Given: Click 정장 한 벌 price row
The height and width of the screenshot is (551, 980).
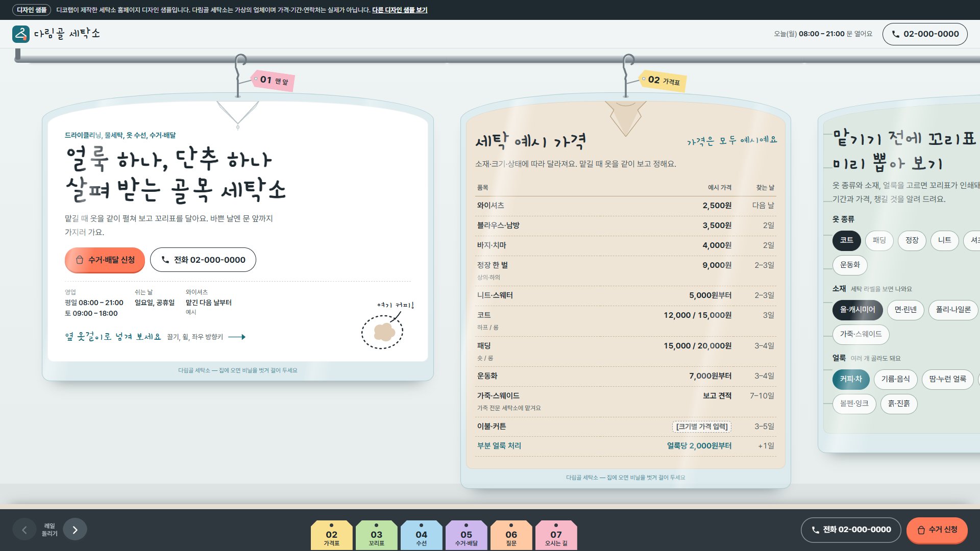Looking at the screenshot, I should pyautogui.click(x=626, y=270).
